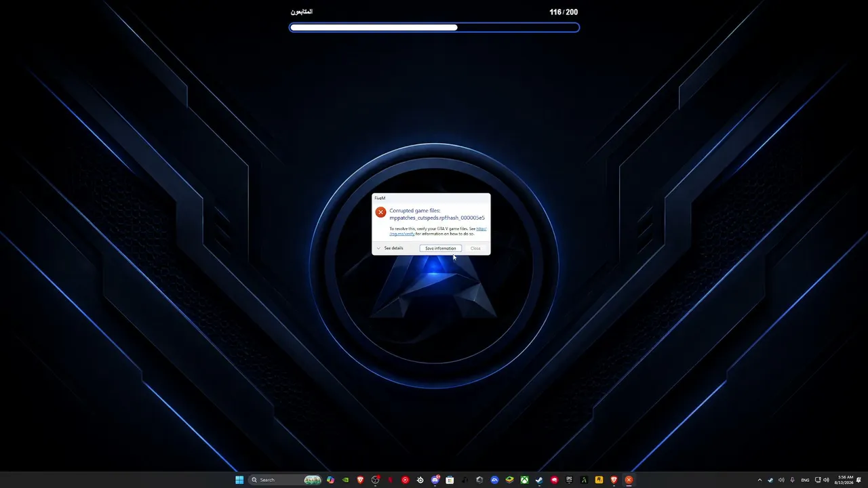
Task: Click the FiveM dialog title text
Action: (x=380, y=198)
